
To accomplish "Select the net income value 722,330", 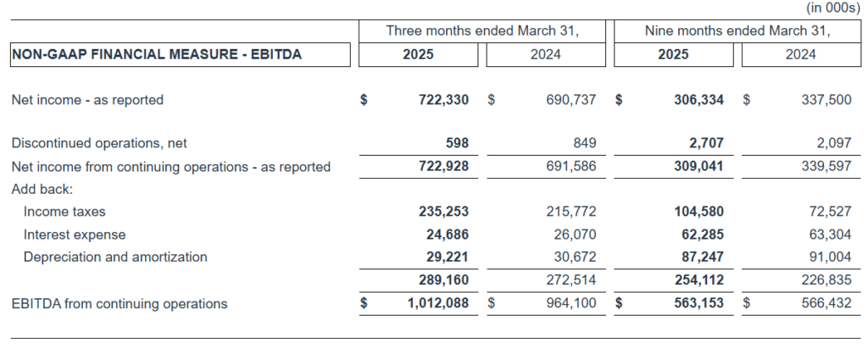I will point(443,100).
